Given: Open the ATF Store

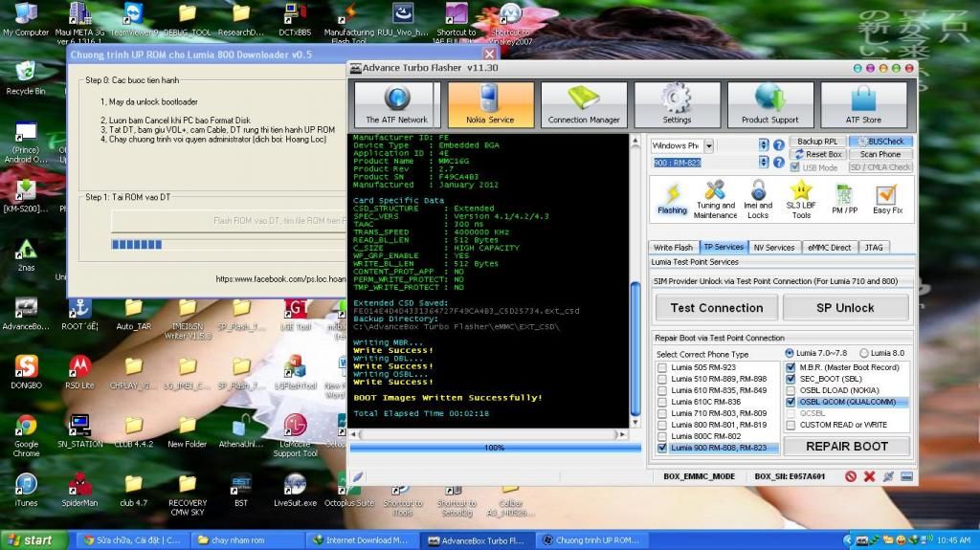Looking at the screenshot, I should pyautogui.click(x=863, y=104).
